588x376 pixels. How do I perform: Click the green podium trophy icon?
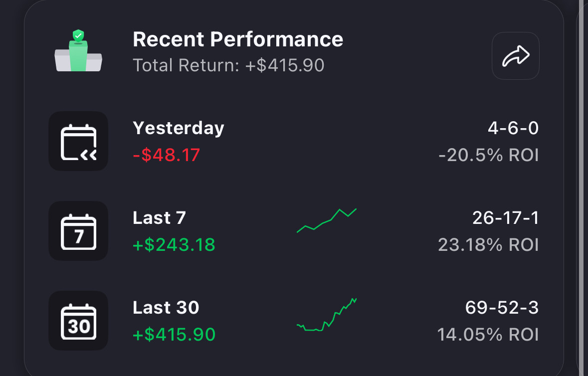click(x=78, y=51)
